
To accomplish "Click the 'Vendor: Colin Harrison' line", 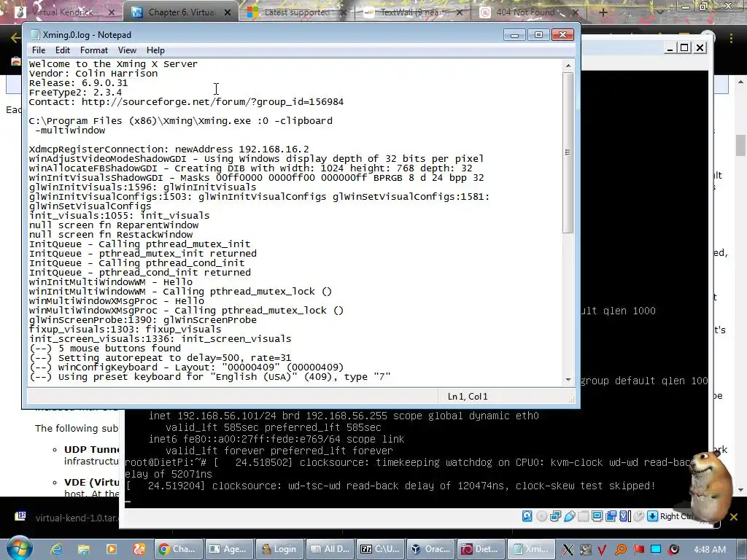I will (x=93, y=74).
